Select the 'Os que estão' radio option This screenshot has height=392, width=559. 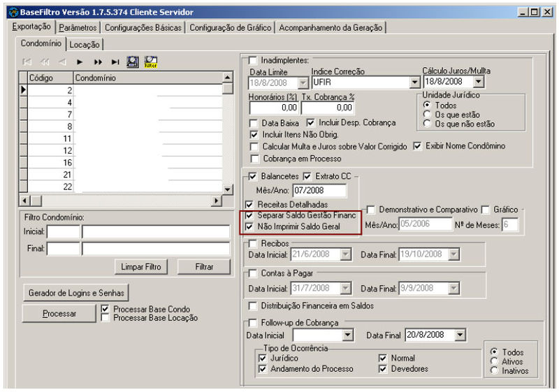(x=427, y=114)
